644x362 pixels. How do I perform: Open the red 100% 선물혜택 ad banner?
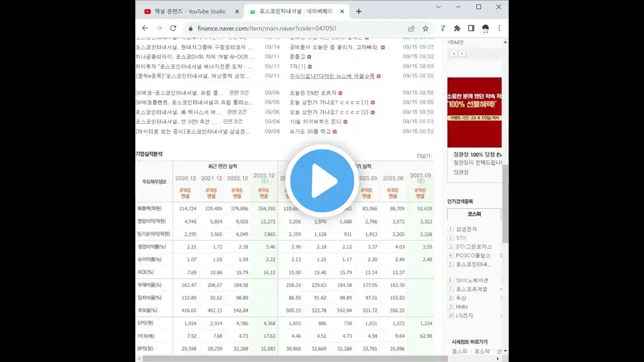(x=474, y=112)
